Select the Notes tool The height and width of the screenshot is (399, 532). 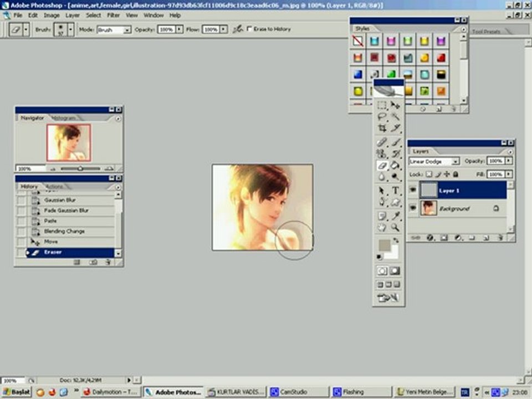click(x=382, y=216)
